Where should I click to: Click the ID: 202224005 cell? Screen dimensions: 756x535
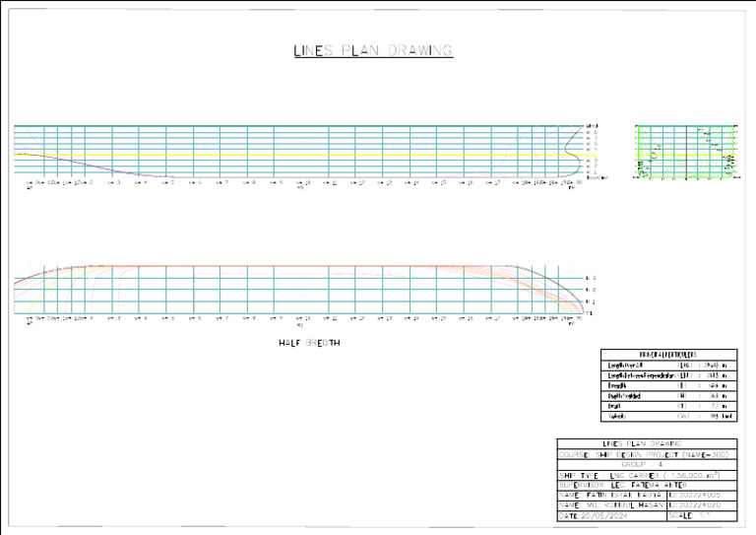[702, 496]
